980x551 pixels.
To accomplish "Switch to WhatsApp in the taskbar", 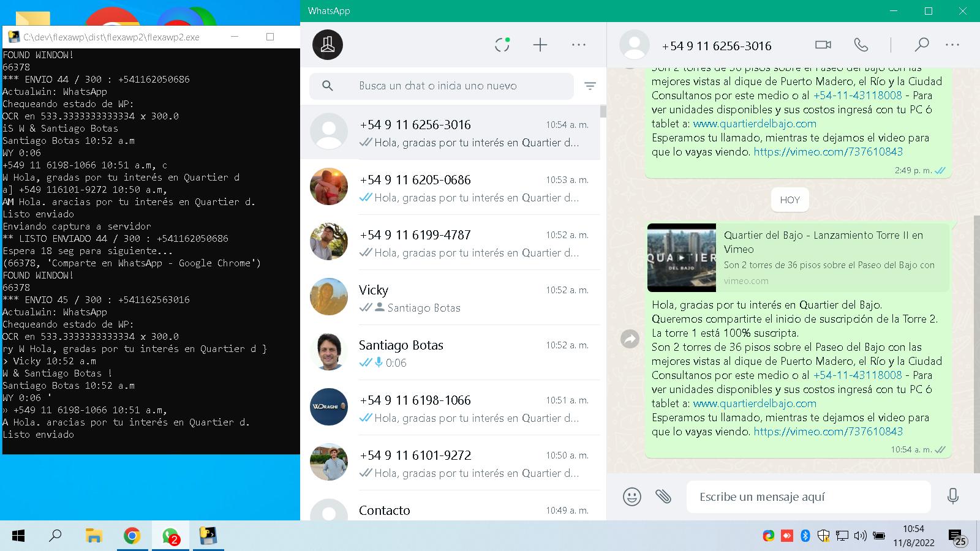I will click(x=170, y=536).
